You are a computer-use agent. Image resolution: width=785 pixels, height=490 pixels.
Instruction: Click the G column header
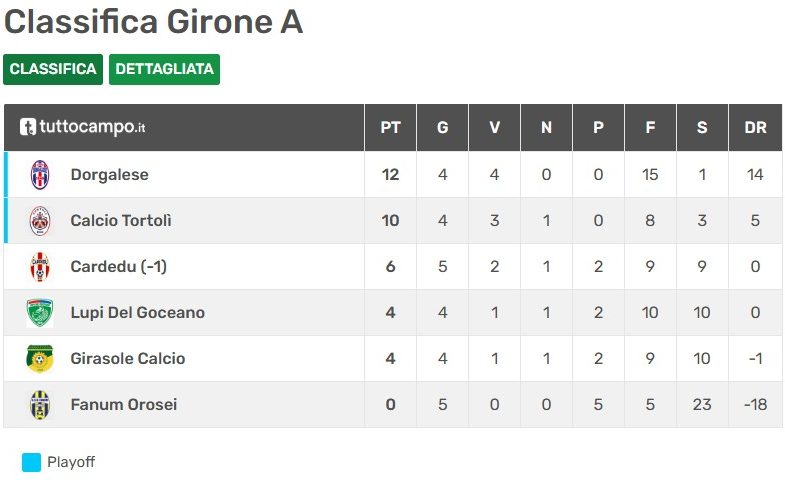tap(443, 128)
